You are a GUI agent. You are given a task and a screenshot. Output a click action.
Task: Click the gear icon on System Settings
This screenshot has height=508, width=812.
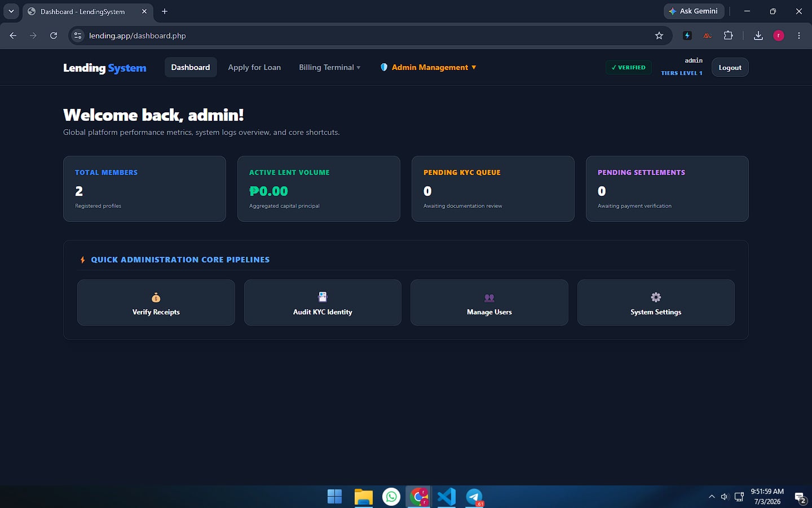[656, 297]
